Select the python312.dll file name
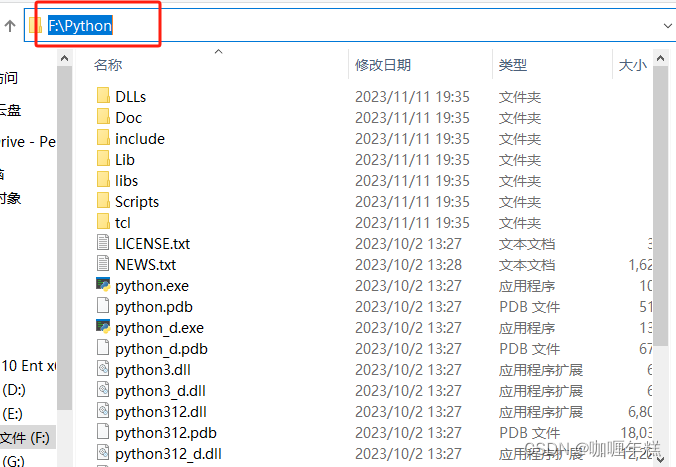 161,412
